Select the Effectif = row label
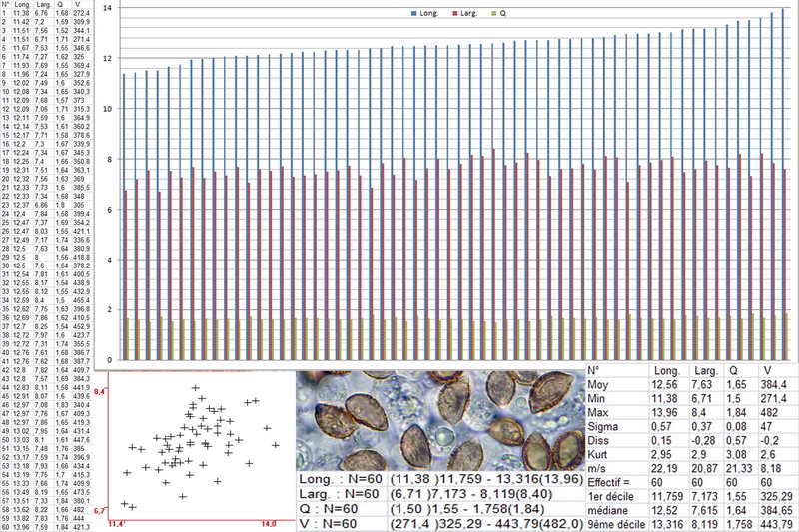 click(x=609, y=480)
